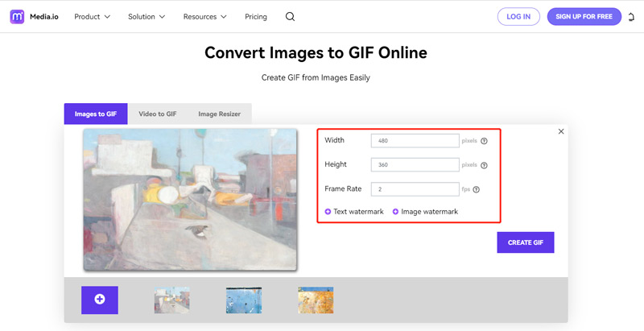Switch to the Image Resizer tab

(219, 114)
